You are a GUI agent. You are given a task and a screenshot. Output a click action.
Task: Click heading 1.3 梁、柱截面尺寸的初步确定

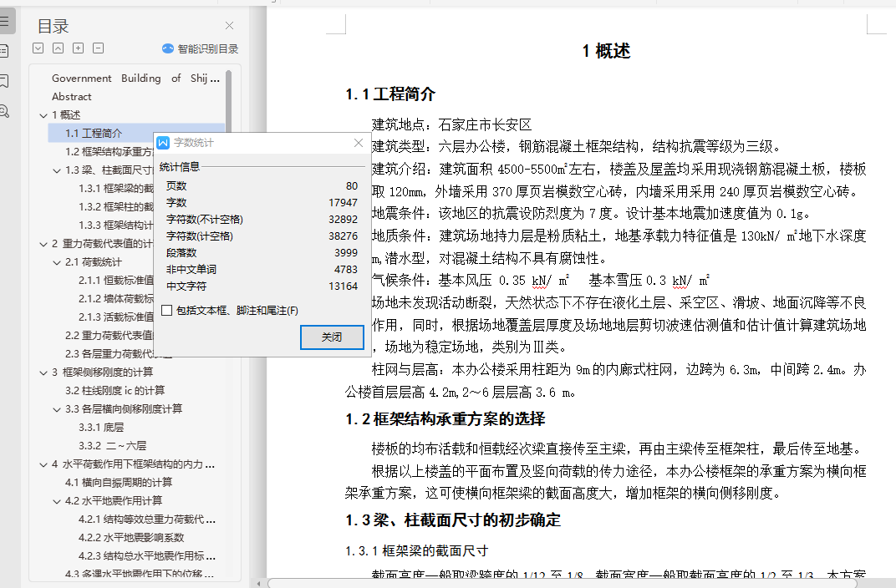coord(453,520)
